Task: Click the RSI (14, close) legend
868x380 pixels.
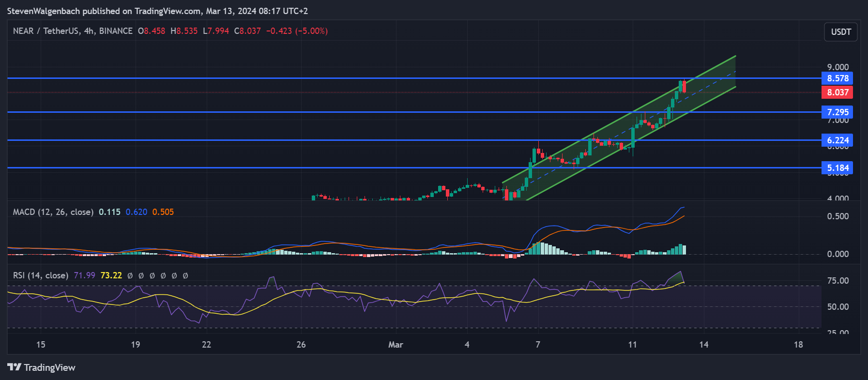Action: [x=41, y=275]
